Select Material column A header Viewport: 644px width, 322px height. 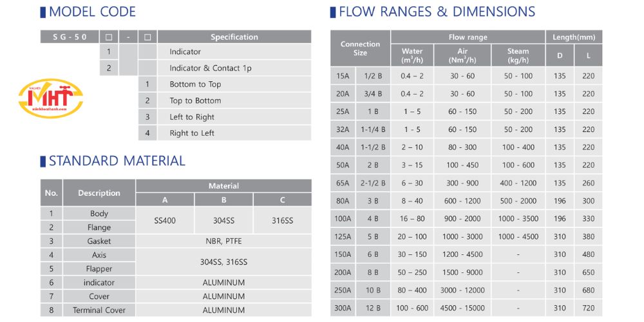tap(165, 200)
